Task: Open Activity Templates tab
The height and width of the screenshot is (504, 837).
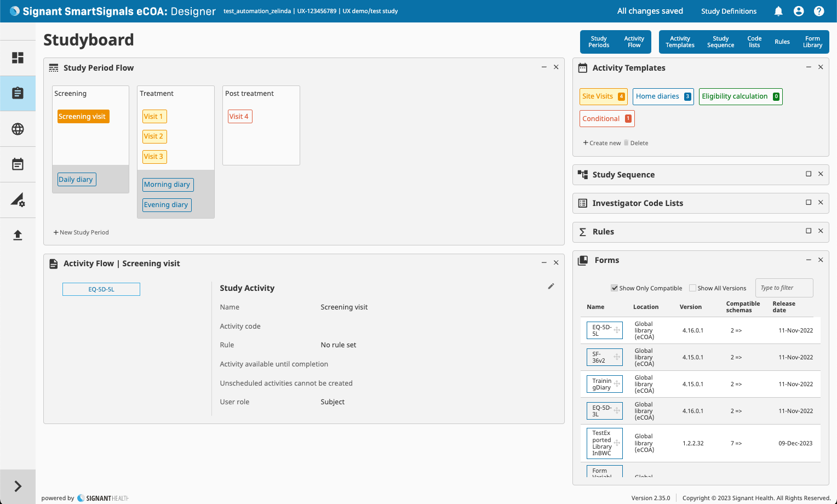Action: coord(680,42)
